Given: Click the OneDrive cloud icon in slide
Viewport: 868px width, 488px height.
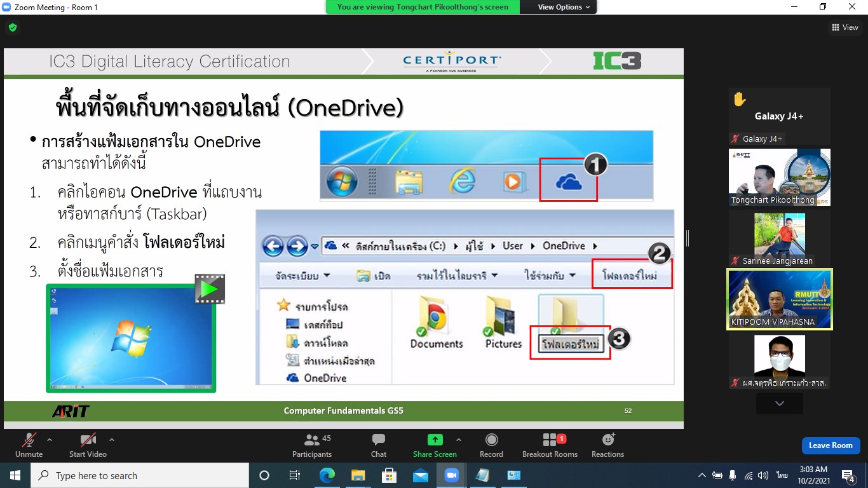Looking at the screenshot, I should [x=568, y=183].
